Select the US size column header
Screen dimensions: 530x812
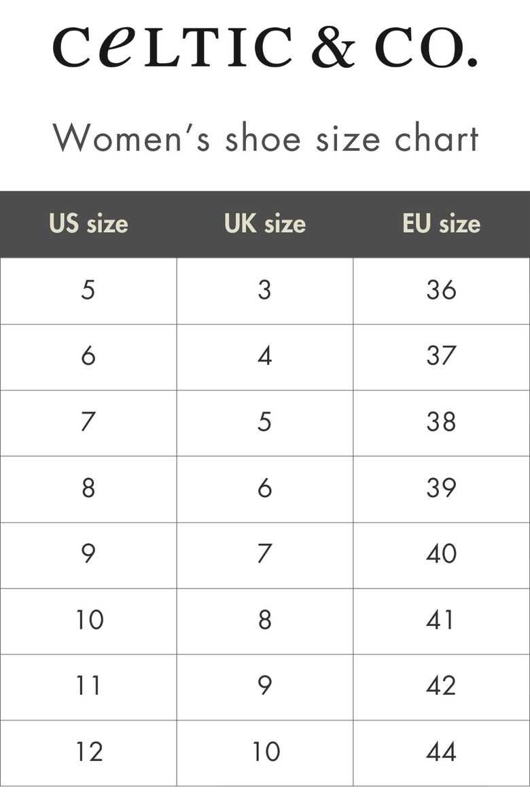[88, 224]
